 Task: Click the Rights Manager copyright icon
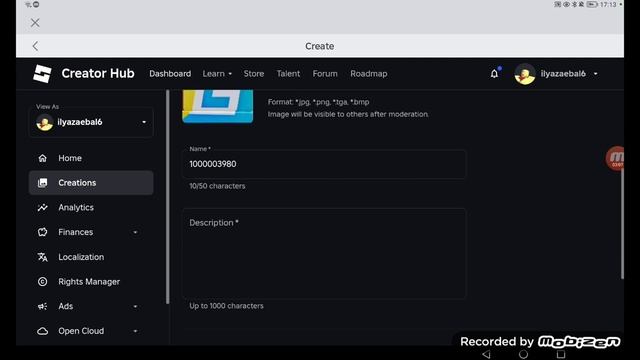(42, 282)
